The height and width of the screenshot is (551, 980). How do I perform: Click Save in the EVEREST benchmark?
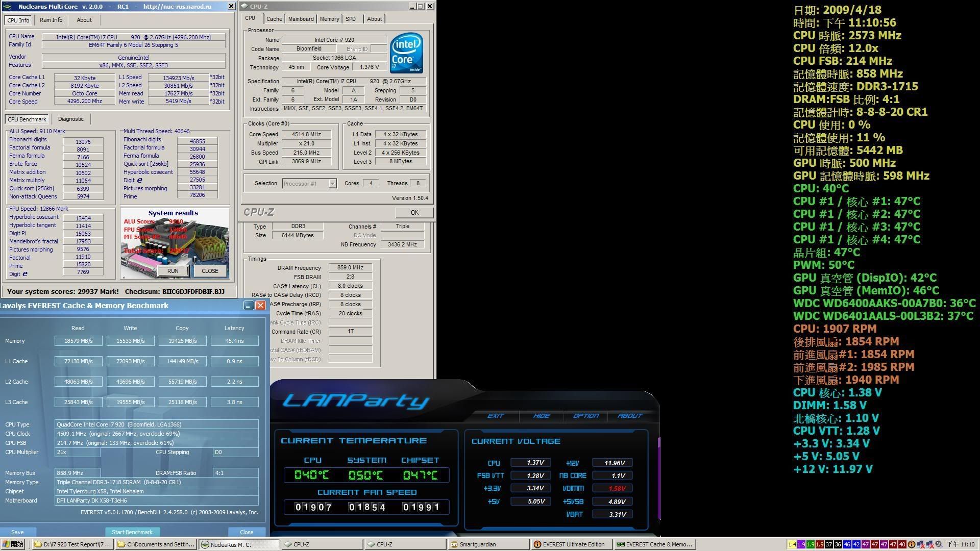[17, 532]
